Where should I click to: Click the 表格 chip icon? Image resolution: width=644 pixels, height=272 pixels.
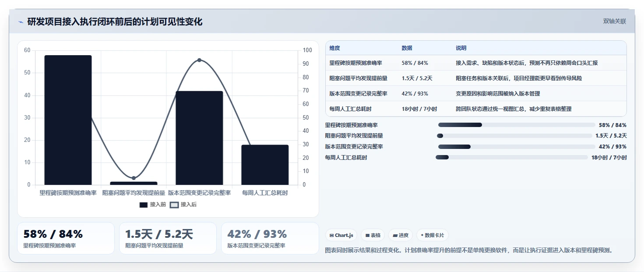coord(368,235)
